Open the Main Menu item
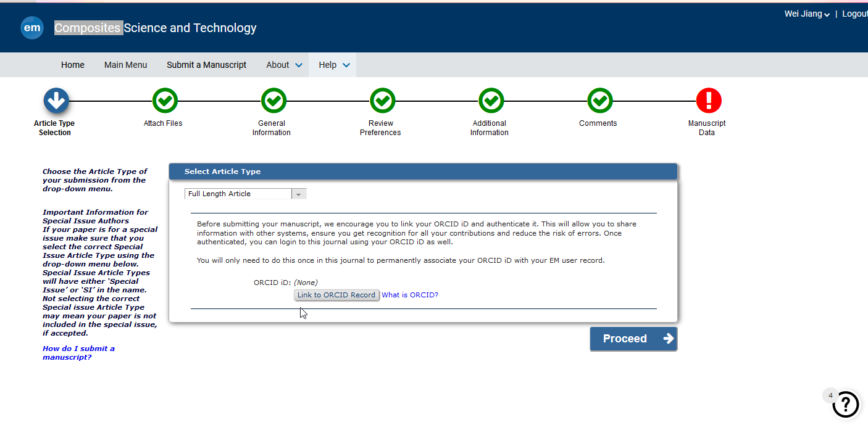This screenshot has height=438, width=868. tap(125, 65)
